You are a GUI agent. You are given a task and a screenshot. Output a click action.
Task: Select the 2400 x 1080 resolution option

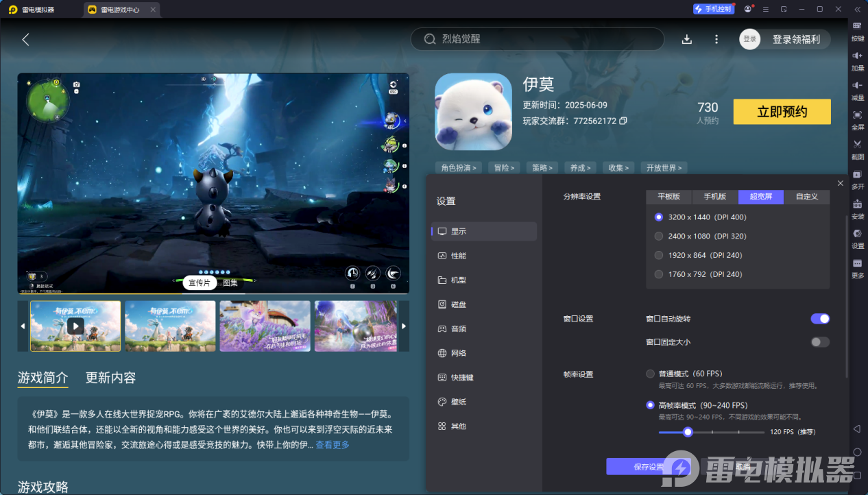(x=659, y=236)
